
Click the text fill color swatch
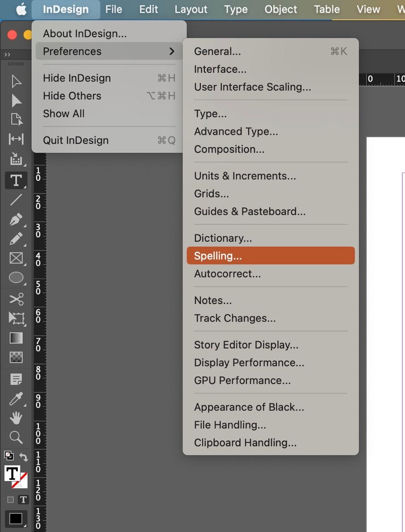[13, 473]
